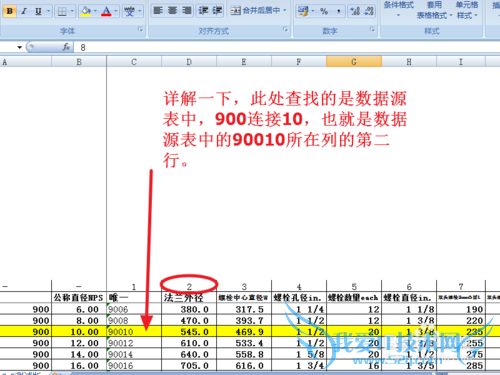Screen dimensions: 500x375
Task: Decrease cell indent
Action: click(203, 11)
